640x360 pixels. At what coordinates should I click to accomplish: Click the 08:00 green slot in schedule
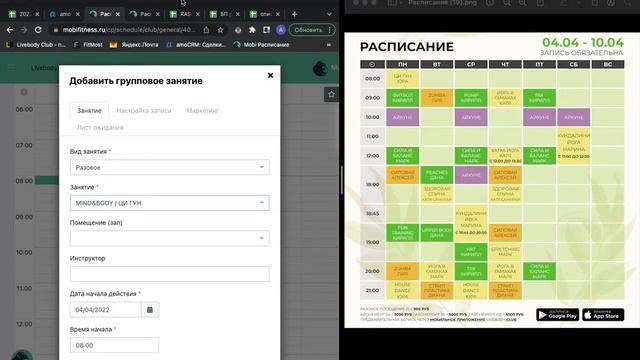47,180
